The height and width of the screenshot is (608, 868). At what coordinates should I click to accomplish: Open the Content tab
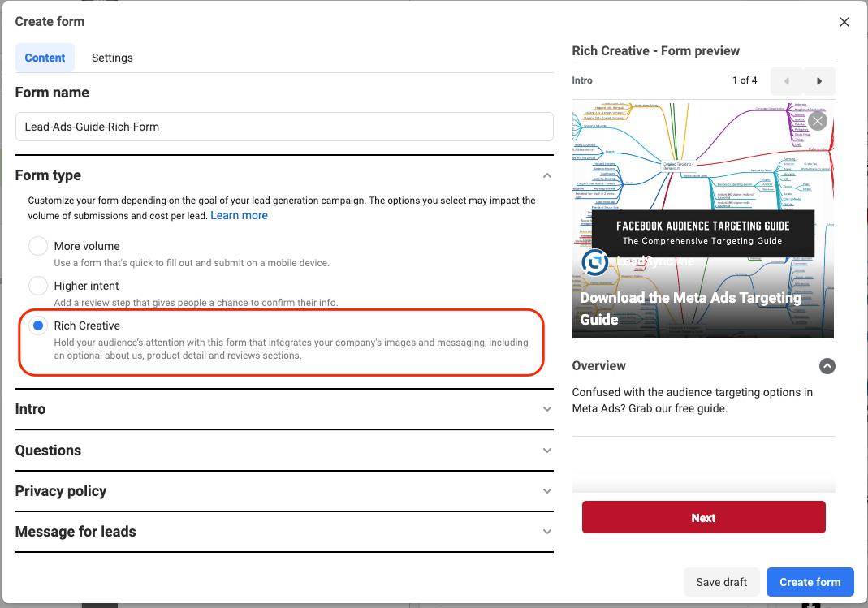45,58
